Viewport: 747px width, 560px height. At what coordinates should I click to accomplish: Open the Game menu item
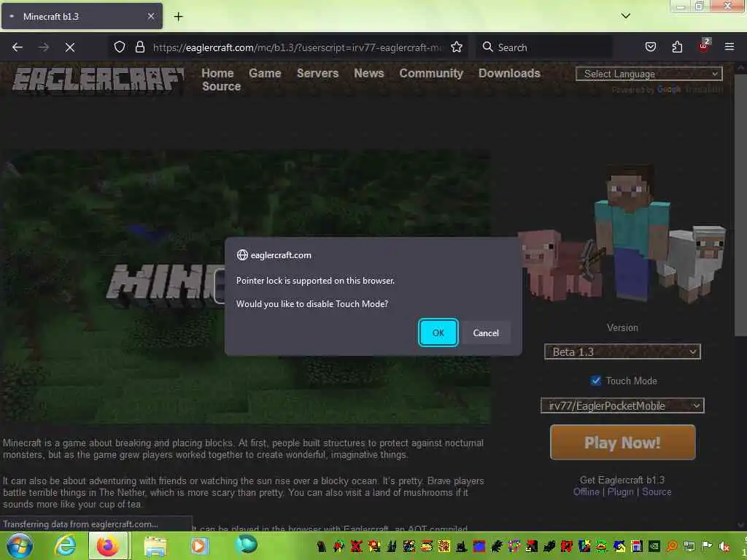click(x=265, y=73)
